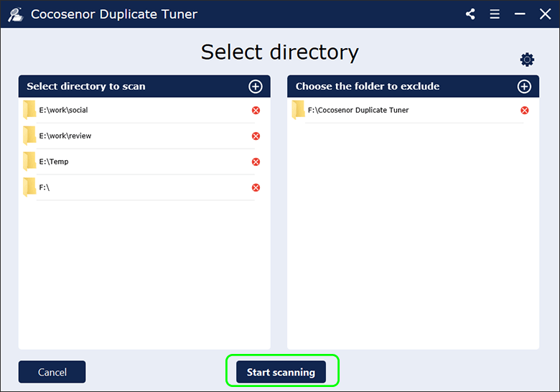Screen dimensions: 560x392
Task: Remove E:\Temp from scan list
Action: [x=256, y=162]
